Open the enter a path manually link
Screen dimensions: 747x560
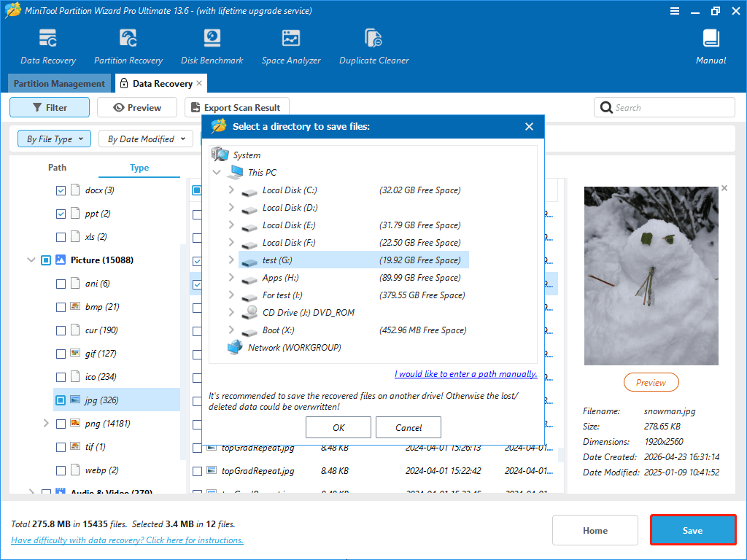pos(466,374)
